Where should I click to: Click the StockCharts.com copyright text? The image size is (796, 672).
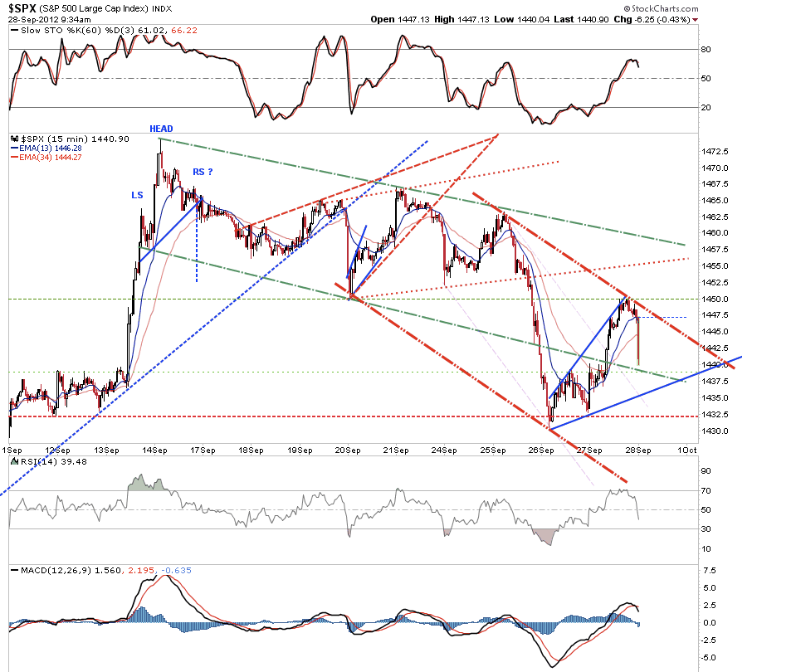point(661,8)
